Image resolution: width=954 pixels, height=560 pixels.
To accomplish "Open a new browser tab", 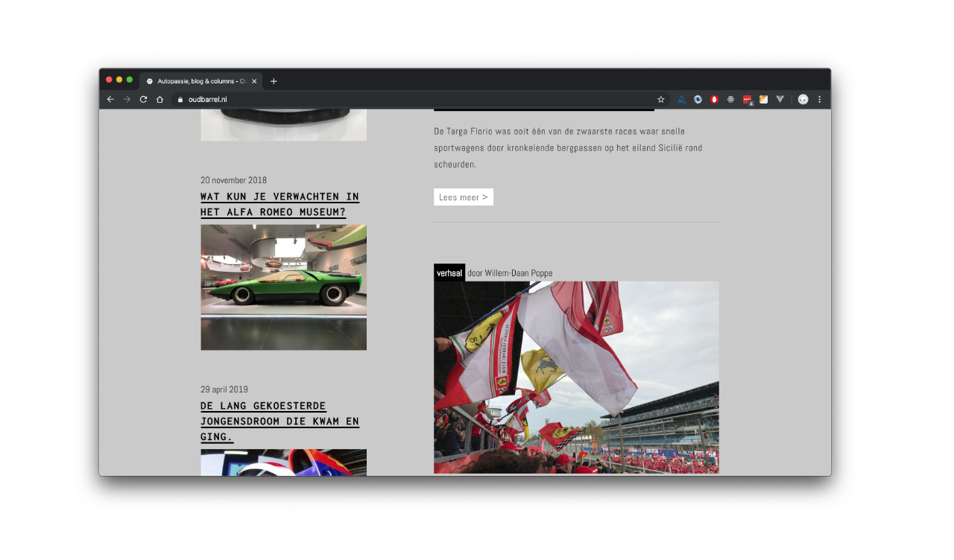I will coord(274,81).
